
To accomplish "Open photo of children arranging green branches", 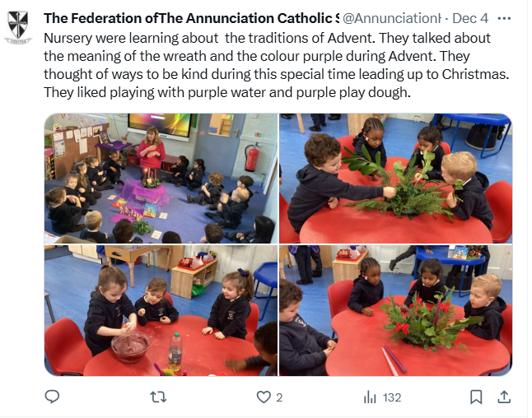I will pyautogui.click(x=395, y=179).
